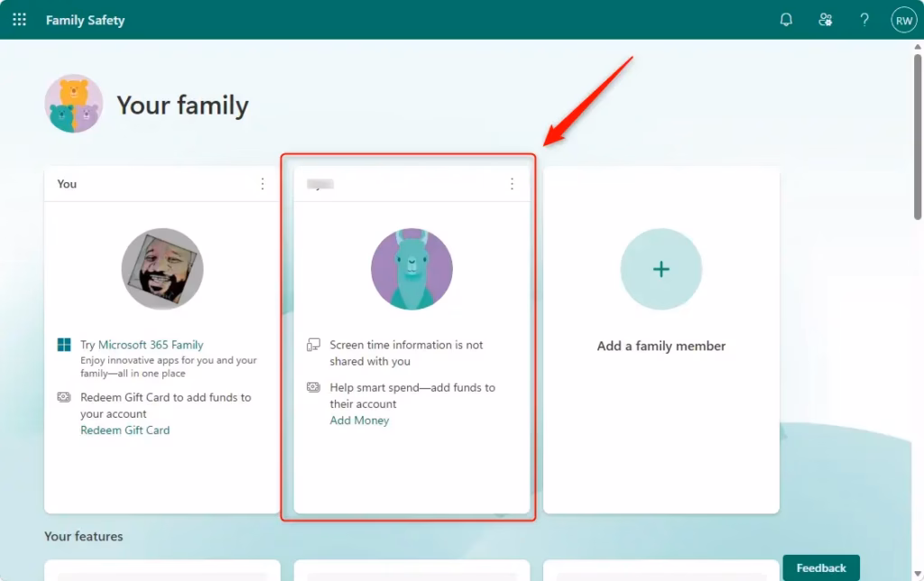
Task: Open the Feedback button
Action: (x=821, y=567)
